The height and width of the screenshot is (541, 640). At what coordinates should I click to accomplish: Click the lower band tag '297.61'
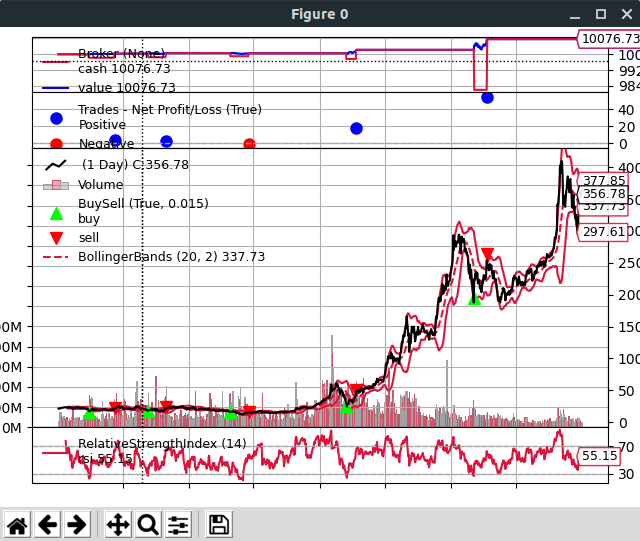click(604, 232)
